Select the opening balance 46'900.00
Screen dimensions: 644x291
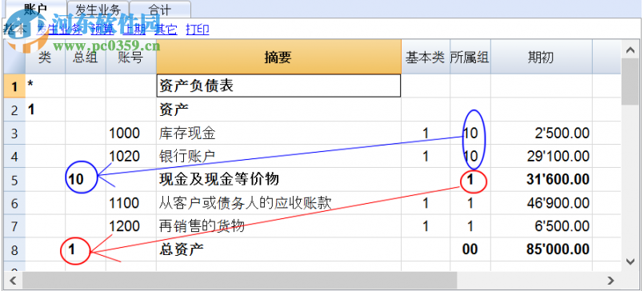tap(542, 203)
